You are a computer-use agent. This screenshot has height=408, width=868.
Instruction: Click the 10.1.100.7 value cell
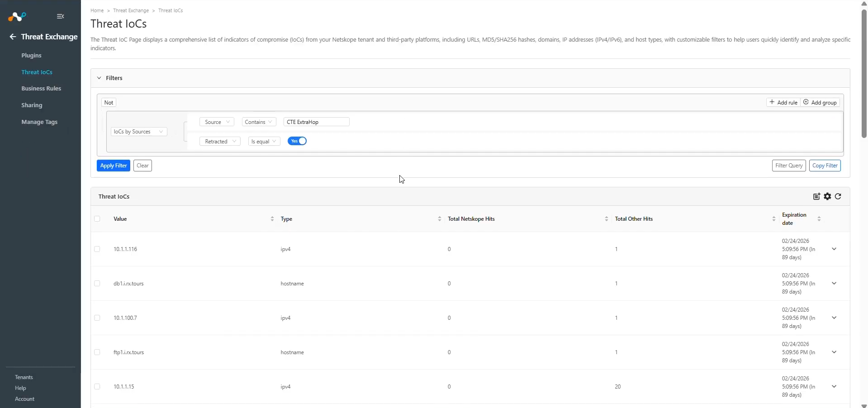click(125, 318)
